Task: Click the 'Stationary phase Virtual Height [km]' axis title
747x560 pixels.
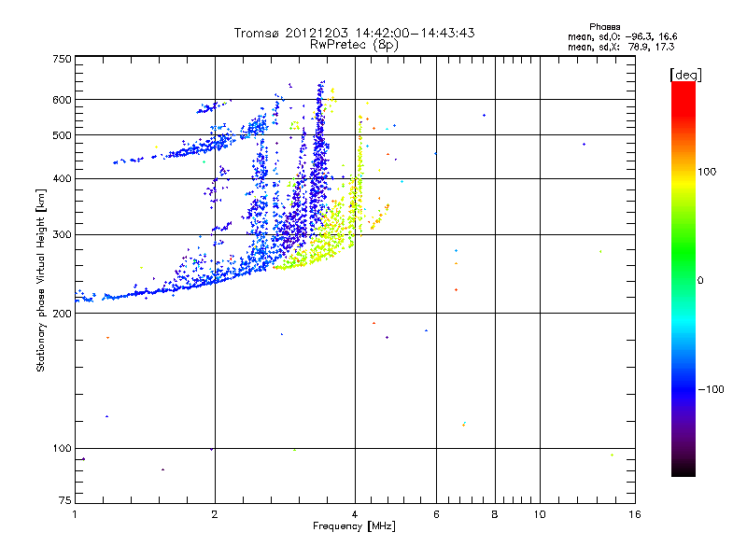Action: (41, 280)
